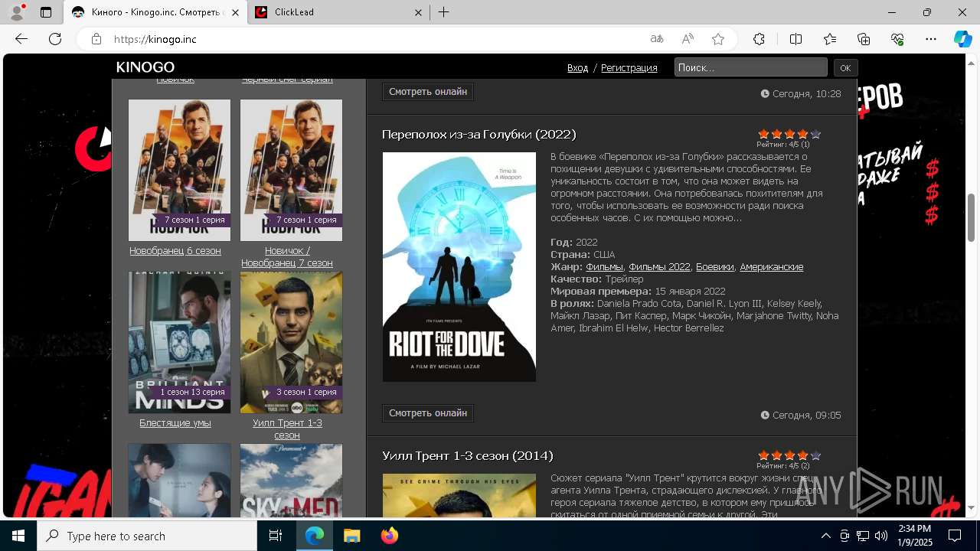Click the KINOGO site logo
Screen dimensions: 980x551
(x=145, y=67)
